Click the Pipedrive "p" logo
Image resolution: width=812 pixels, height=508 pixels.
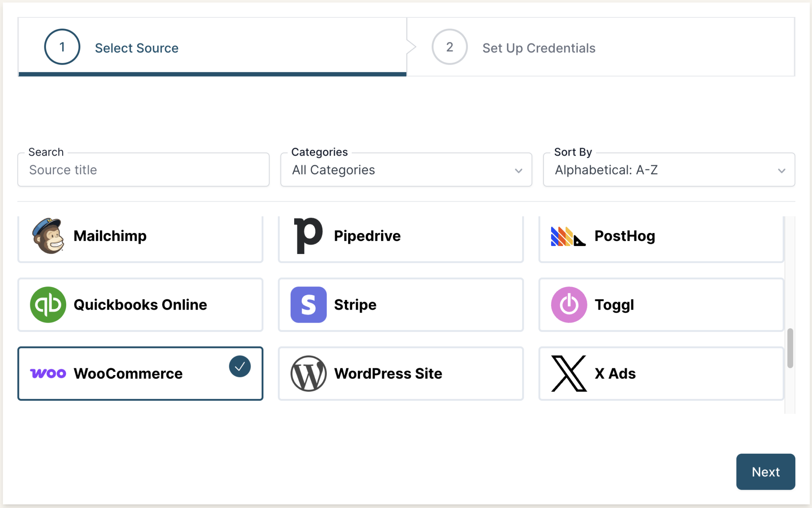pyautogui.click(x=308, y=235)
